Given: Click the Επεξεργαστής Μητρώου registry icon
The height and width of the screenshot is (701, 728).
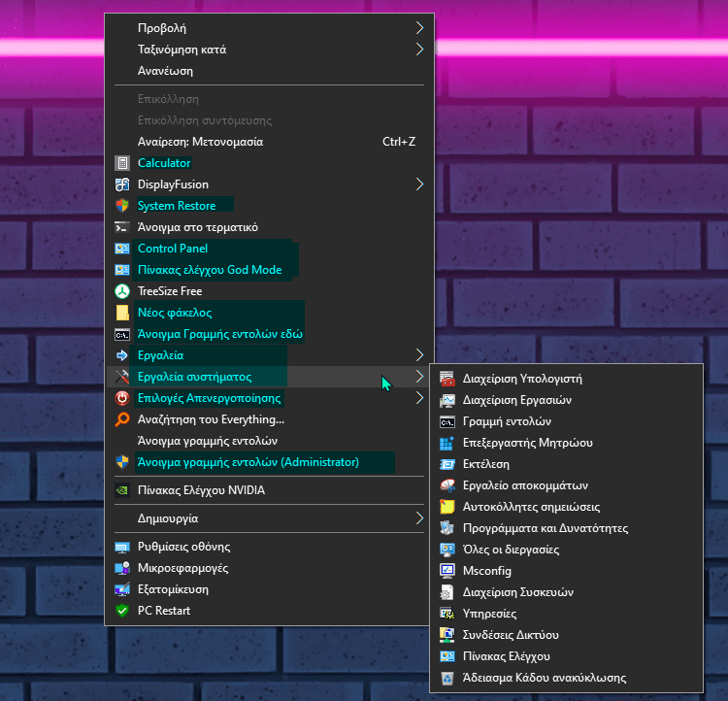Looking at the screenshot, I should click(447, 443).
